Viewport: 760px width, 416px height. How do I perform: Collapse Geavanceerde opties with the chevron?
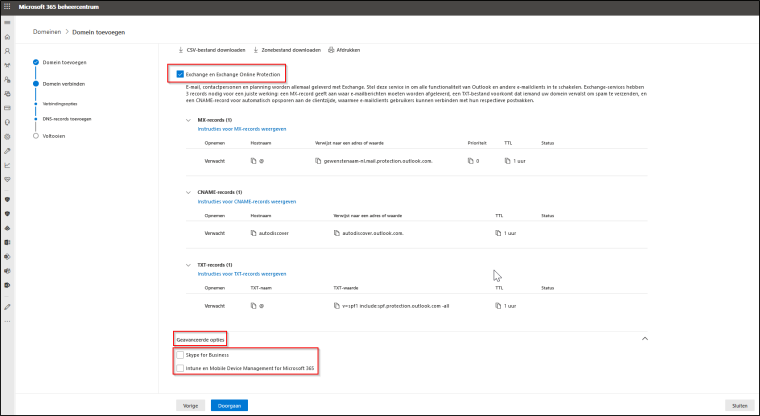pyautogui.click(x=645, y=338)
